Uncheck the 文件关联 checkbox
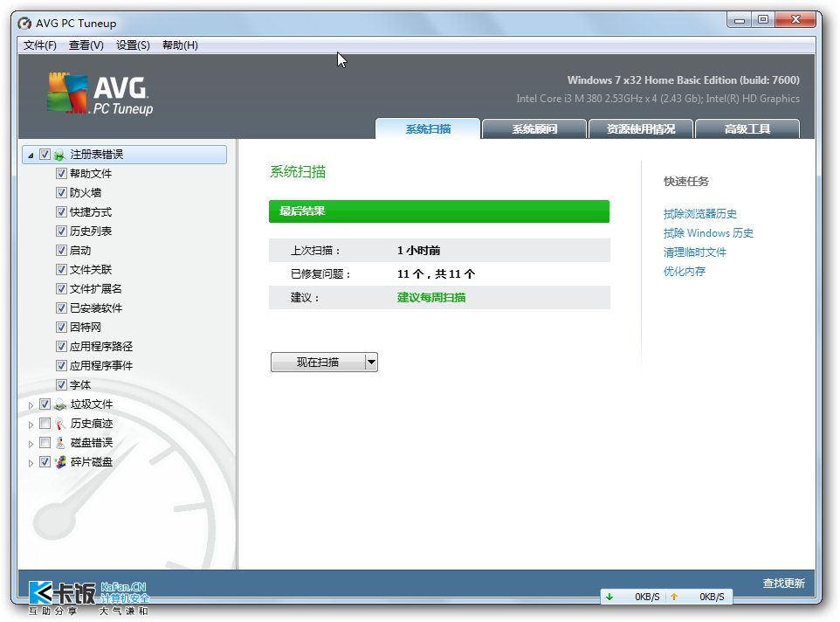The width and height of the screenshot is (840, 622). point(61,269)
